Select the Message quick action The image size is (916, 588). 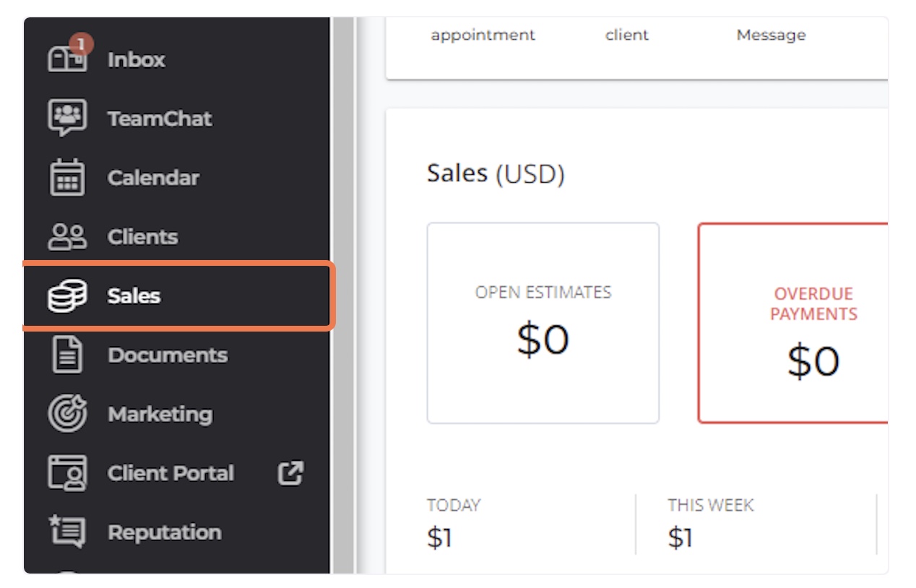pos(771,35)
